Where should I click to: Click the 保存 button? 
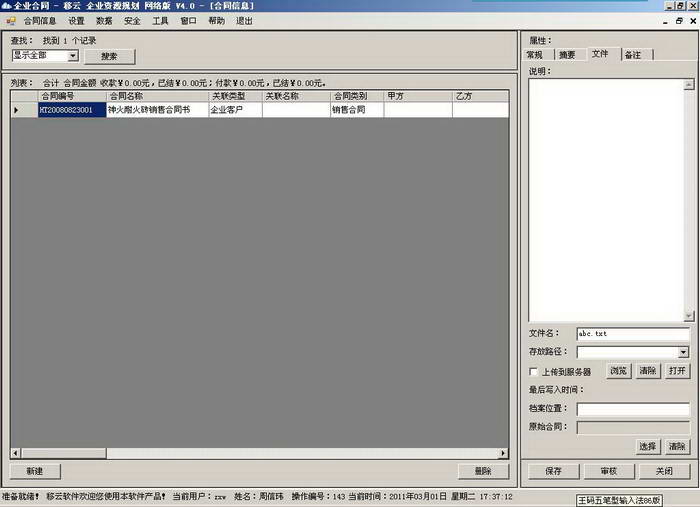[554, 471]
